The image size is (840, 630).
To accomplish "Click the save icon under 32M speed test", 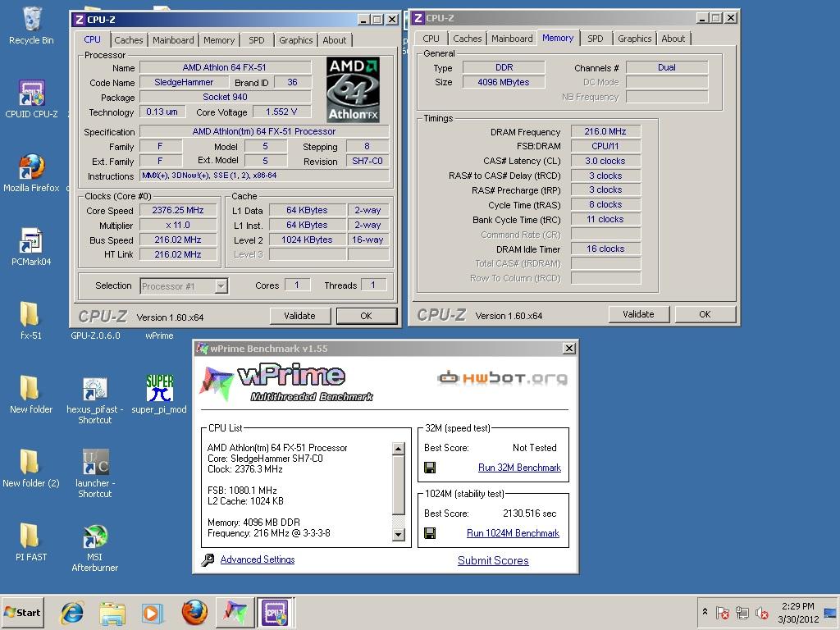I will tap(430, 468).
